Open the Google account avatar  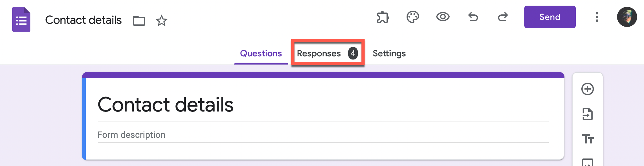[627, 17]
